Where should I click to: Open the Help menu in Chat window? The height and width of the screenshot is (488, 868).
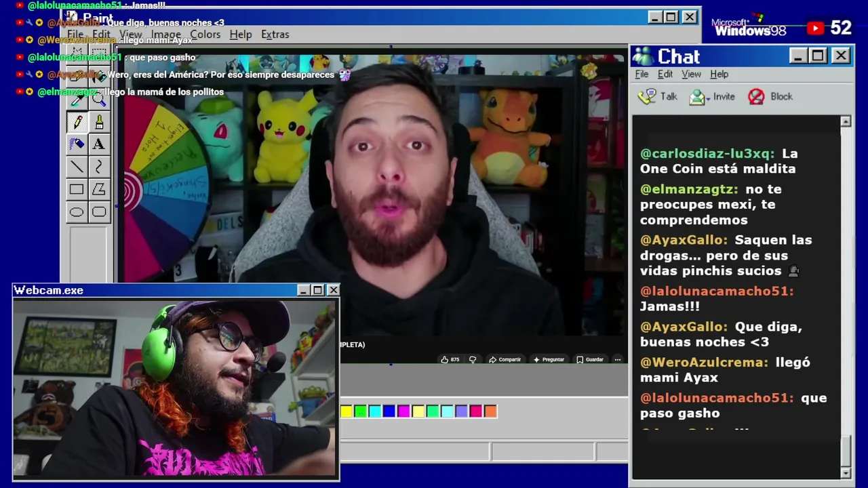[x=719, y=74]
